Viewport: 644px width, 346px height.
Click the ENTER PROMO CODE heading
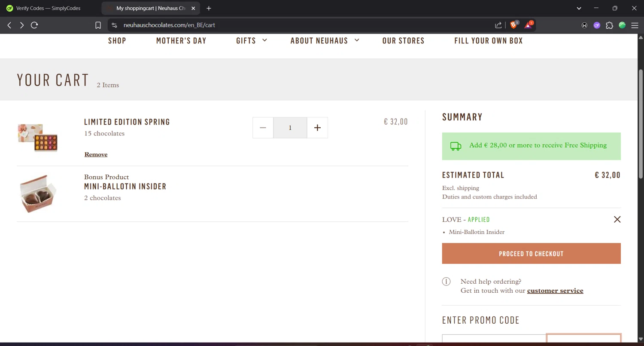[x=481, y=320]
